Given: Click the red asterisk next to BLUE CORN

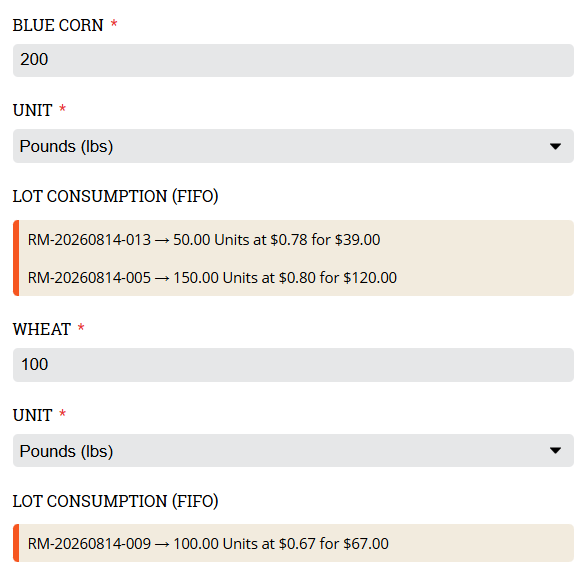Looking at the screenshot, I should point(114,24).
